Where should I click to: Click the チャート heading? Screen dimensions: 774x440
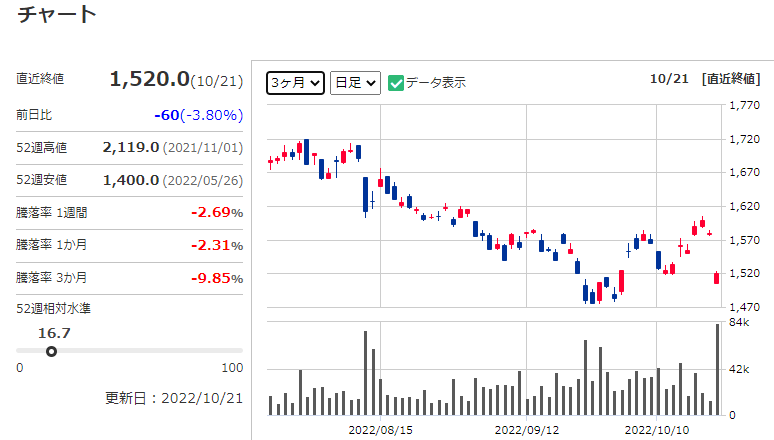pos(57,14)
